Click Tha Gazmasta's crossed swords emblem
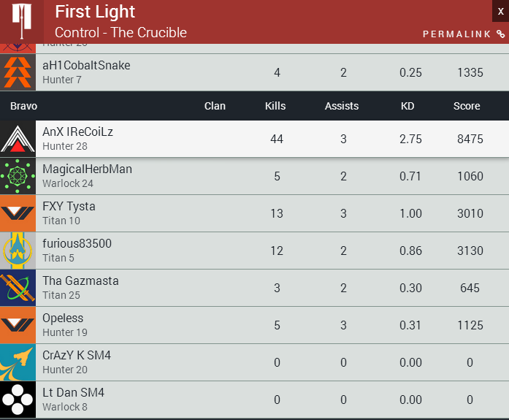509x420 pixels. [18, 288]
